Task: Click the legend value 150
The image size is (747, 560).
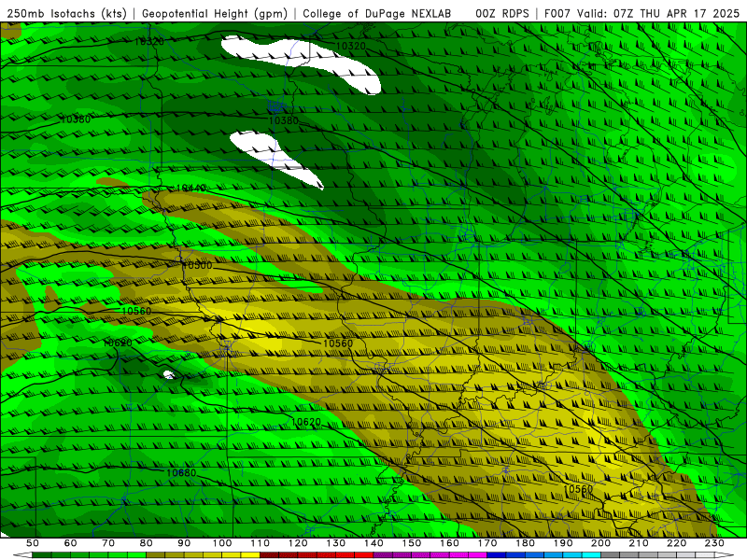Action: coord(411,543)
